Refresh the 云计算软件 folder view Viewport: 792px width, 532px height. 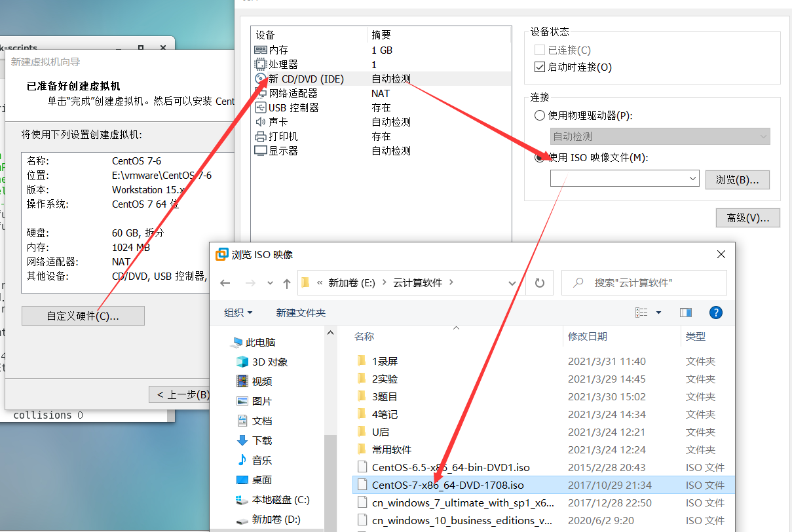click(x=539, y=283)
